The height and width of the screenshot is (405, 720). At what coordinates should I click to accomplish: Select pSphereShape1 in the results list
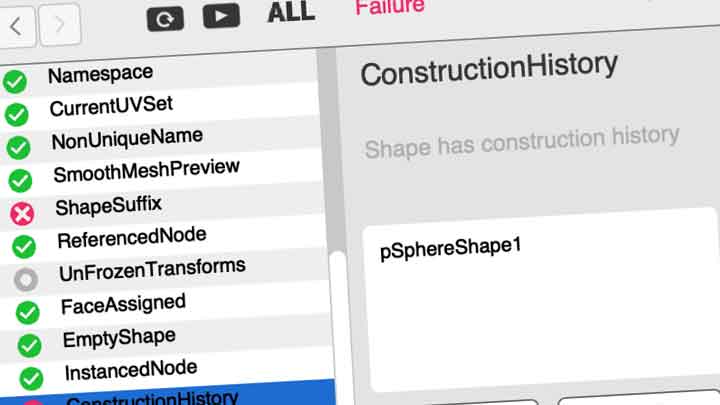[451, 250]
